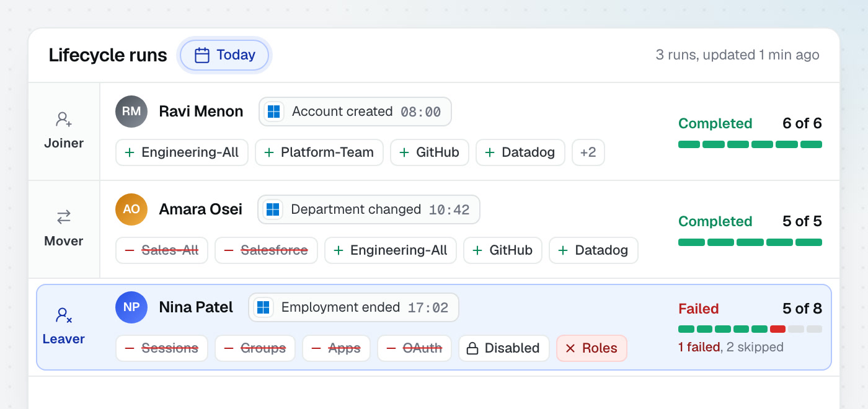Click Nina Patel's 5 of 8 progress bar

tap(750, 329)
